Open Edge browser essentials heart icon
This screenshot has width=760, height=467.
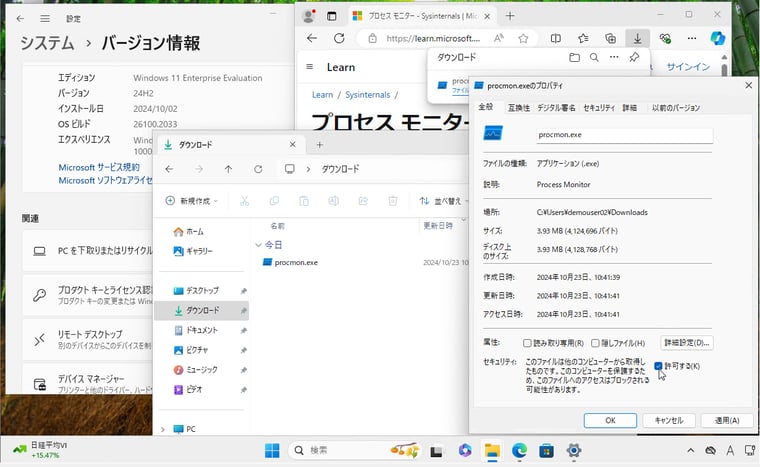click(x=665, y=38)
